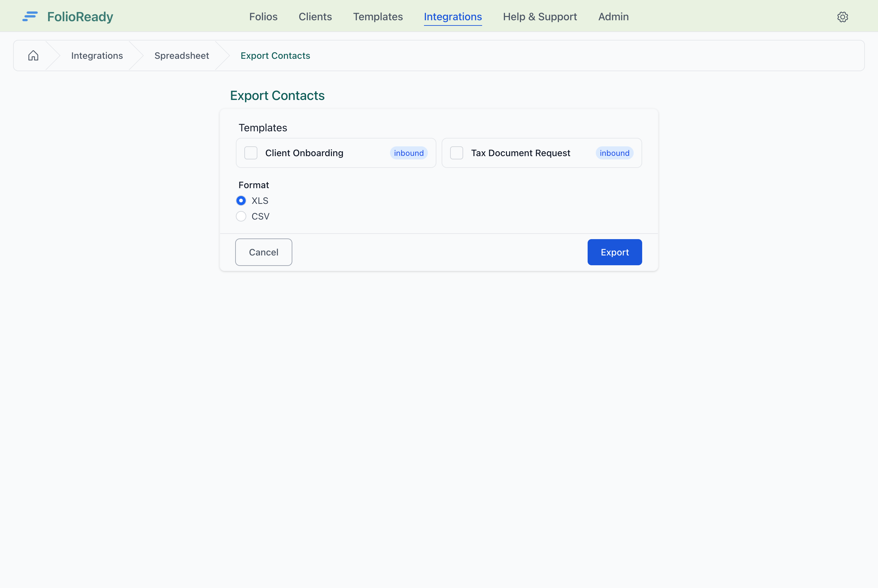Click the Tax Document Request label
878x588 pixels.
tap(521, 153)
